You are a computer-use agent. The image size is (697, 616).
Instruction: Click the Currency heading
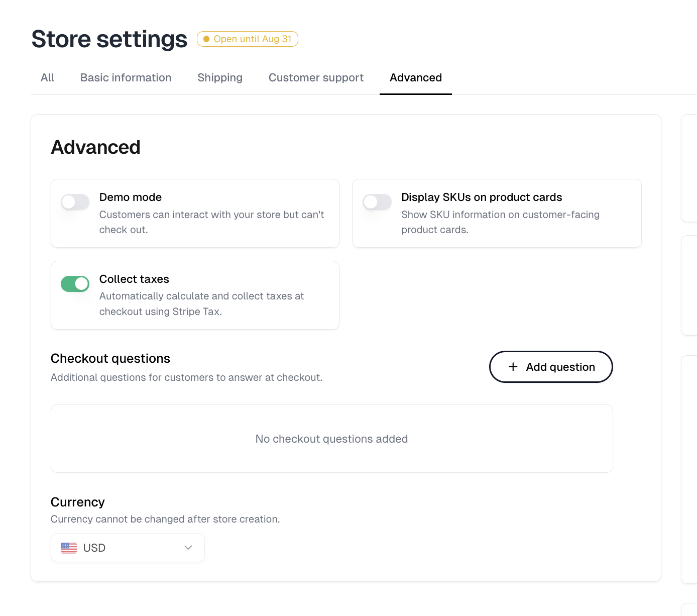tap(78, 502)
